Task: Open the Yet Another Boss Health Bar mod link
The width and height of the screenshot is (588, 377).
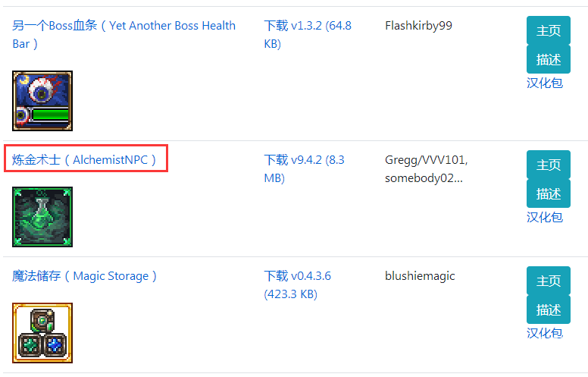Action: click(x=124, y=35)
